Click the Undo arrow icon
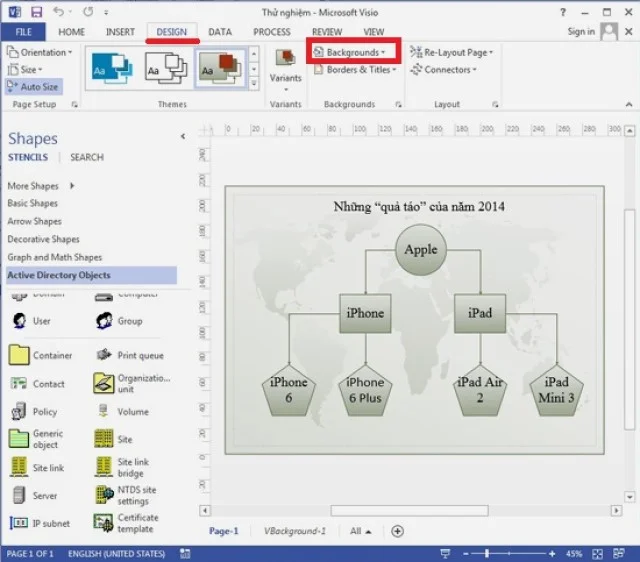Screen dimensions: 640x562 pyautogui.click(x=58, y=12)
